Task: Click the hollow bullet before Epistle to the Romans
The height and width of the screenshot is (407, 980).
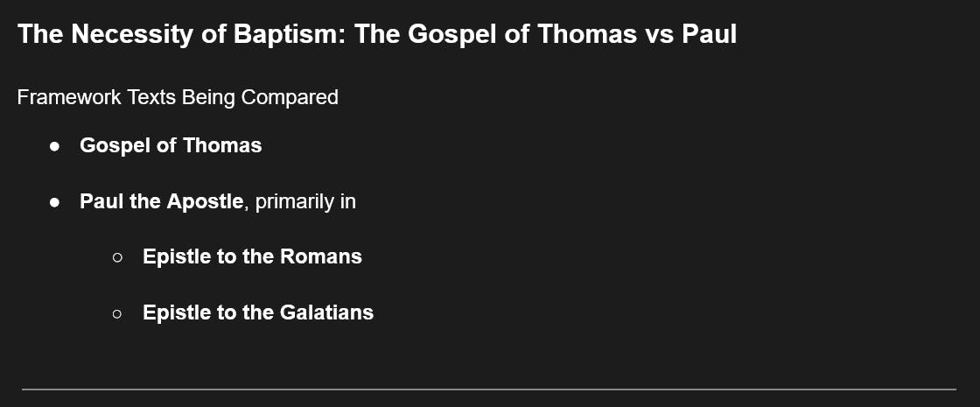Action: click(x=117, y=257)
